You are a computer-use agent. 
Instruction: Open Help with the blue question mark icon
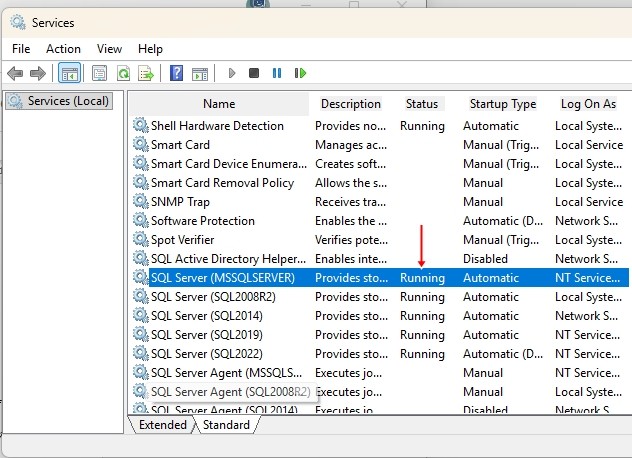(x=176, y=73)
